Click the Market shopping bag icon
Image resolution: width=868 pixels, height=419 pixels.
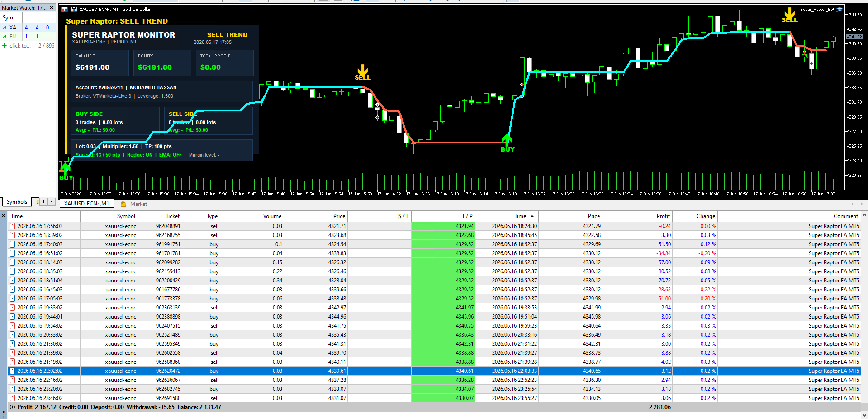(x=123, y=204)
